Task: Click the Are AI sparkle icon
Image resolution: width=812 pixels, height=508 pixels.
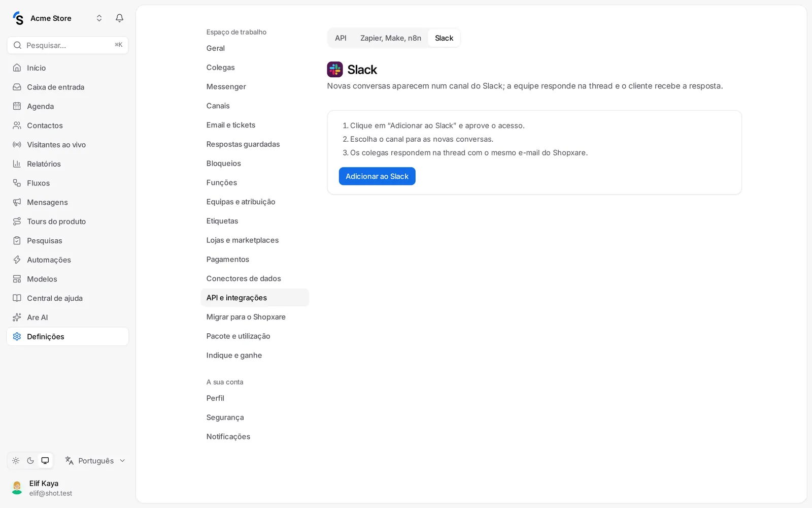Action: point(17,317)
